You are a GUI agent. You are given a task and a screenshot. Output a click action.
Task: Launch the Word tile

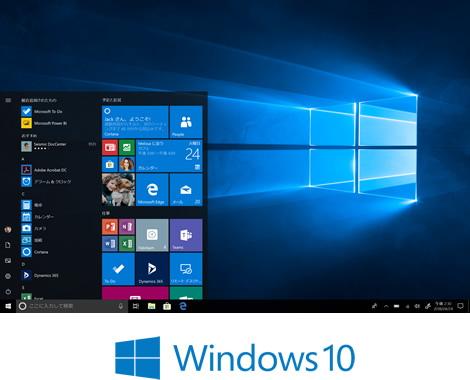[x=110, y=244]
